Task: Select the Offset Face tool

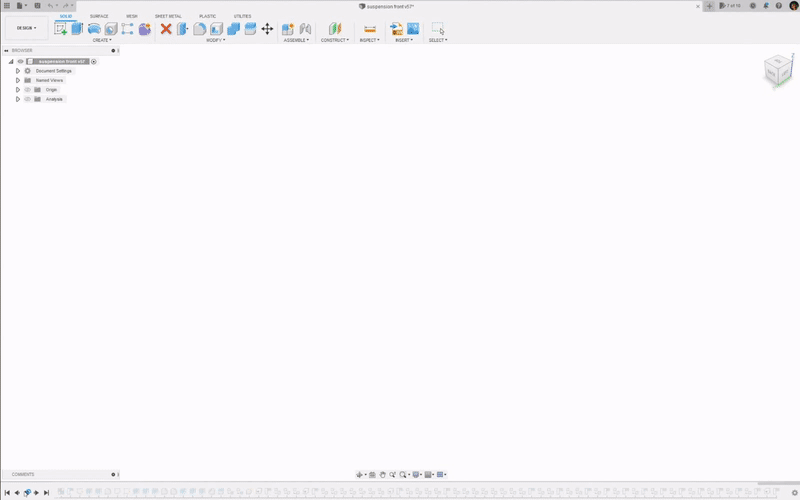Action: click(250, 29)
